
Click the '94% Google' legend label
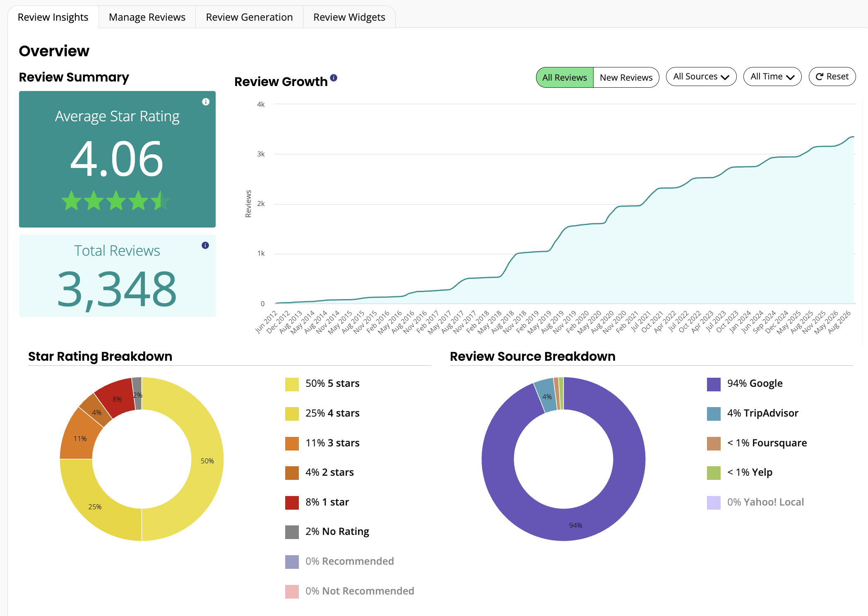tap(755, 384)
